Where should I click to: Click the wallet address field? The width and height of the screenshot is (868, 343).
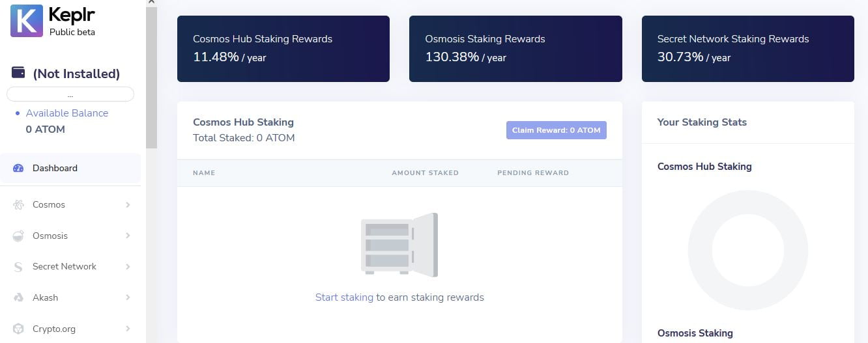tap(70, 94)
